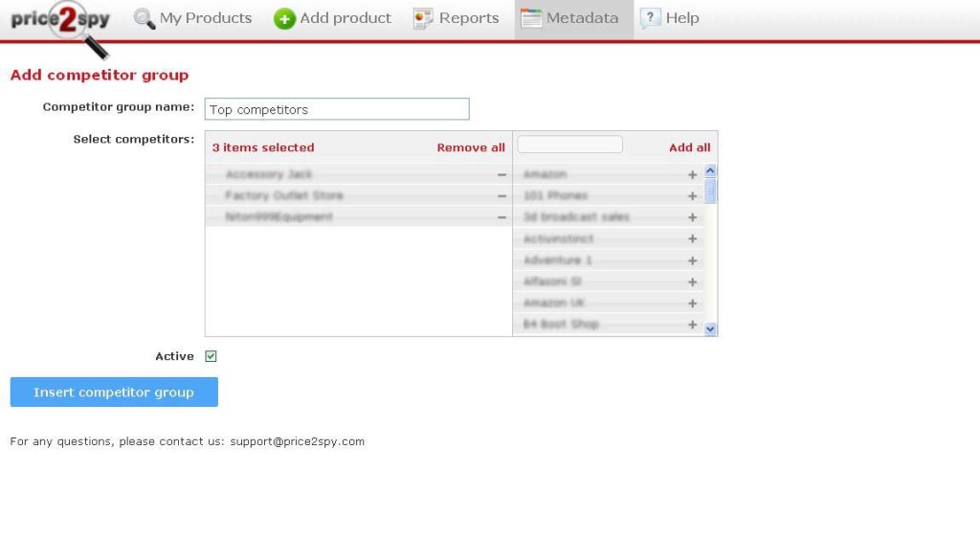Add Adventure 1 with plus icon
The width and height of the screenshot is (980, 538).
(693, 260)
